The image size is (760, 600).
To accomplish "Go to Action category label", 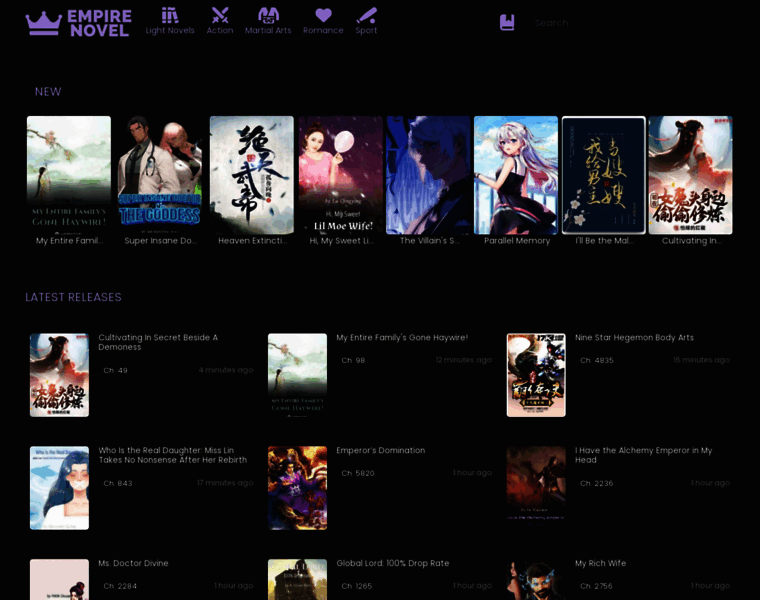I will [x=220, y=30].
